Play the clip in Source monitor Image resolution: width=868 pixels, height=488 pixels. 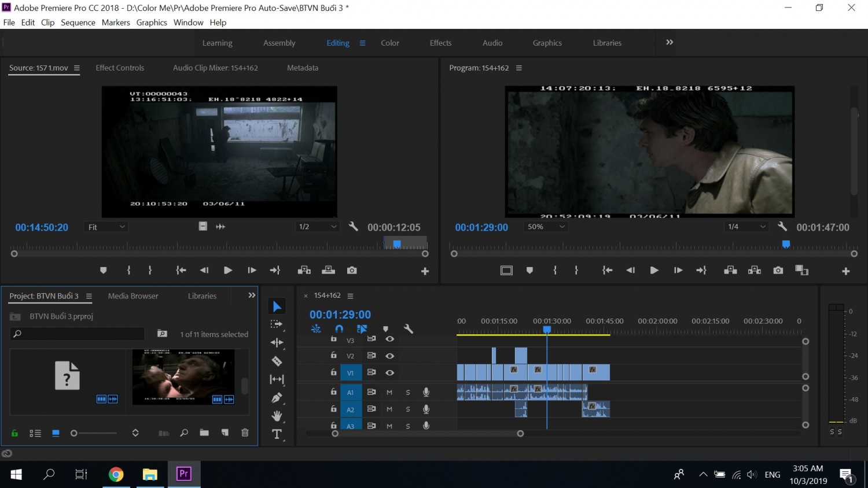tap(228, 270)
